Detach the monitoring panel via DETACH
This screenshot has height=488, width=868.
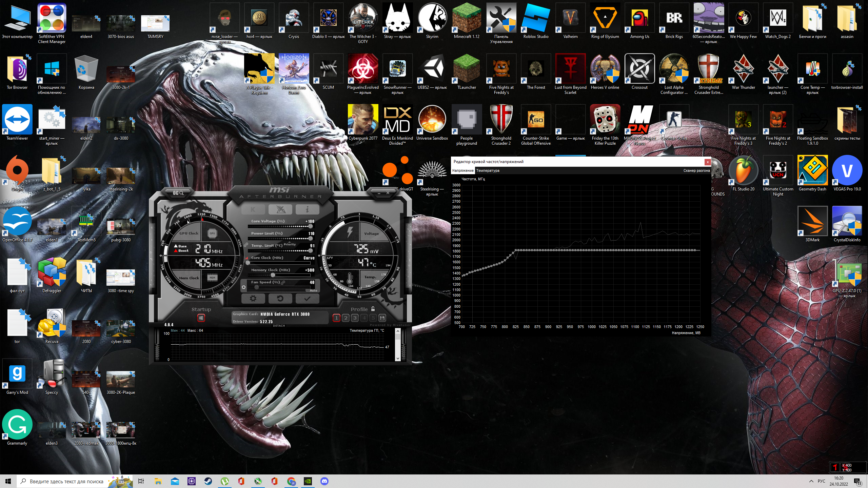[x=279, y=326]
